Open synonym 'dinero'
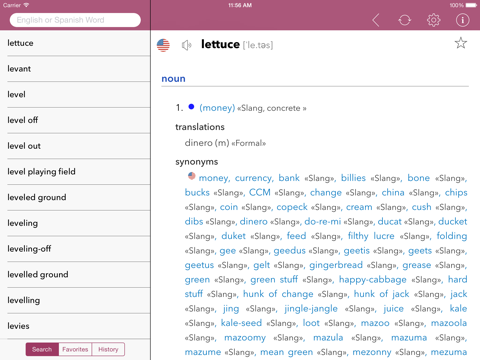This screenshot has height=360, width=480. pos(253,221)
